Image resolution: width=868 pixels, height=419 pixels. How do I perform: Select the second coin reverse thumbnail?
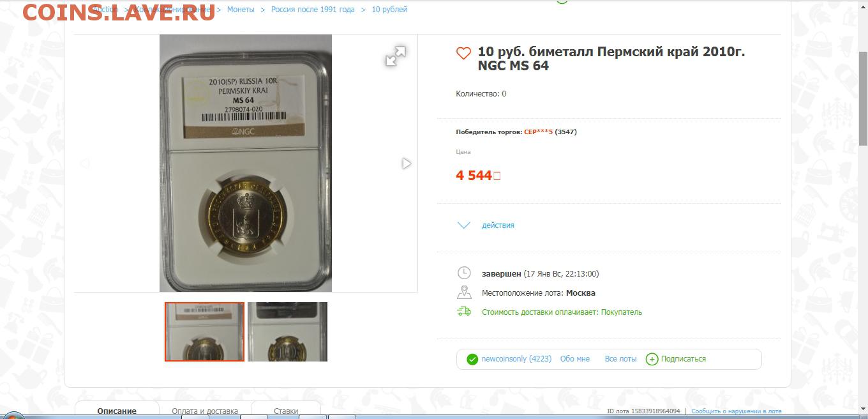287,331
